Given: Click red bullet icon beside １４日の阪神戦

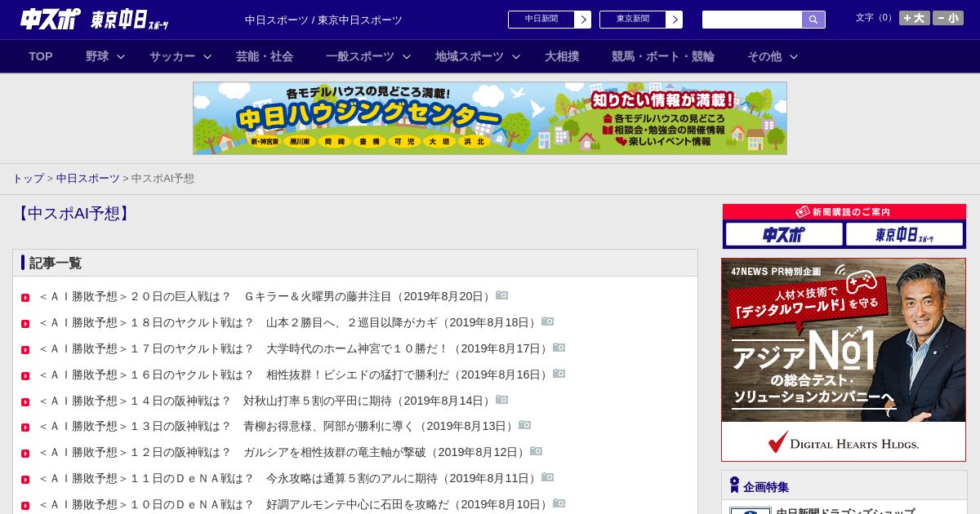Looking at the screenshot, I should pyautogui.click(x=25, y=402).
